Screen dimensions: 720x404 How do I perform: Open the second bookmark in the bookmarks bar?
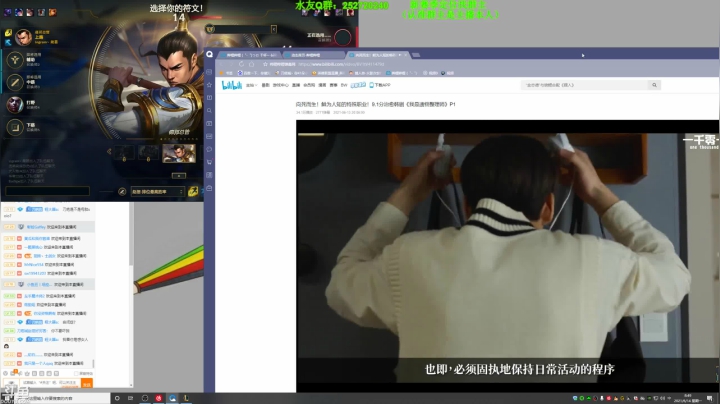point(253,73)
